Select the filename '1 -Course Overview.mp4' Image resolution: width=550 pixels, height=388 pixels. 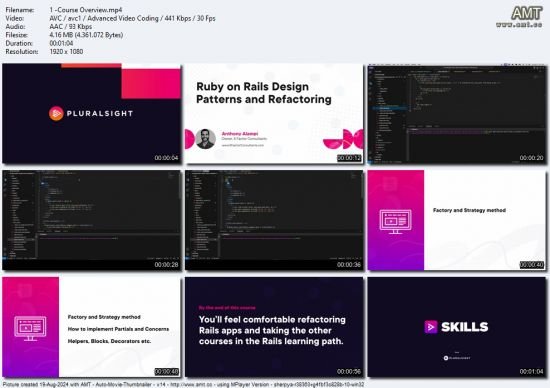[x=86, y=10]
